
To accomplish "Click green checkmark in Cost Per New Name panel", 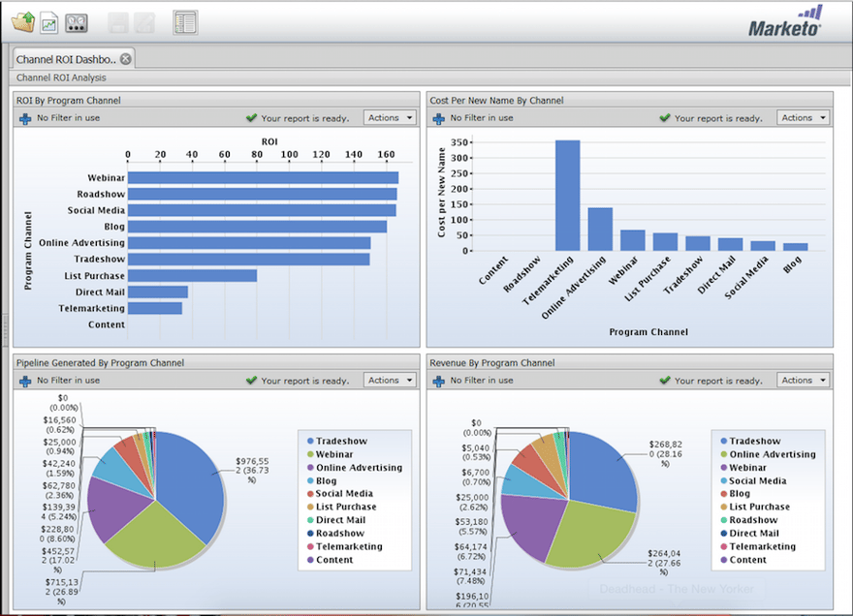I will [664, 117].
